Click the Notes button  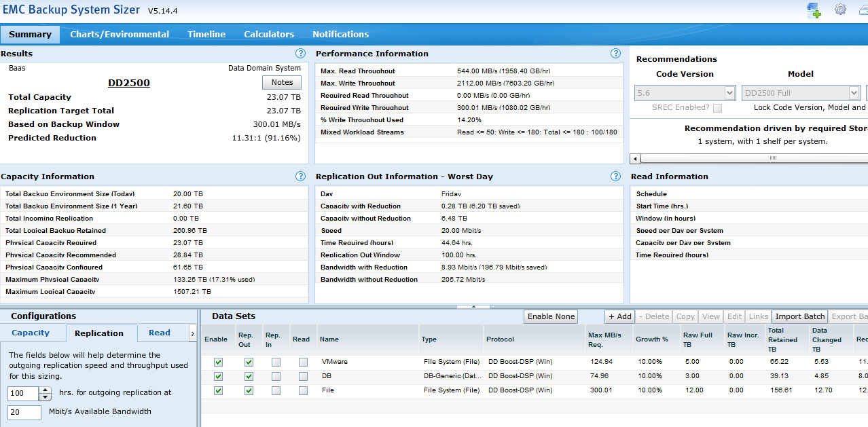[282, 82]
